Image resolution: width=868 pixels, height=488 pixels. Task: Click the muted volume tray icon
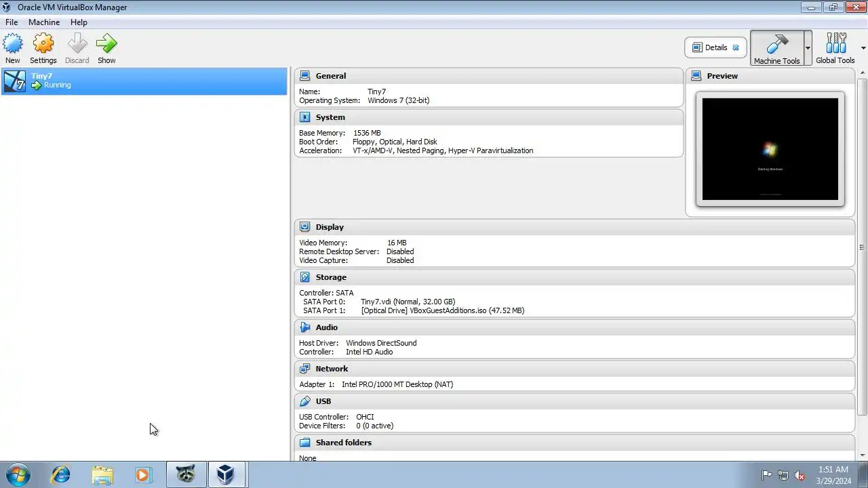tap(800, 475)
